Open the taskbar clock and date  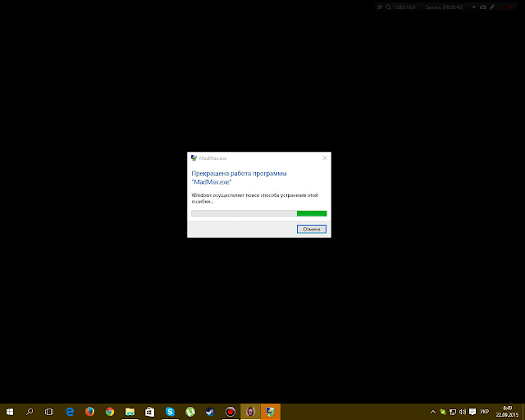tap(507, 412)
